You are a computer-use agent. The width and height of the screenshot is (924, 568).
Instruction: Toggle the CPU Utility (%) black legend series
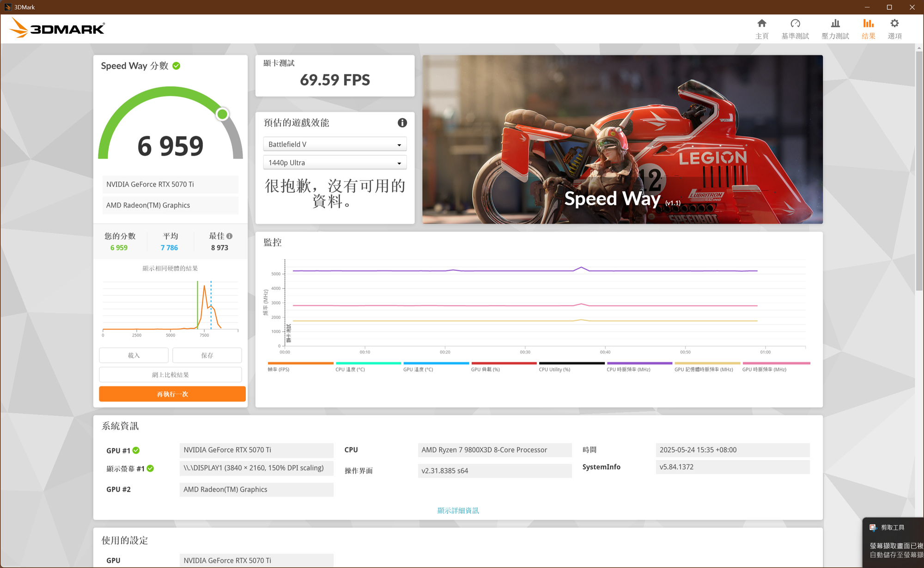coord(571,366)
